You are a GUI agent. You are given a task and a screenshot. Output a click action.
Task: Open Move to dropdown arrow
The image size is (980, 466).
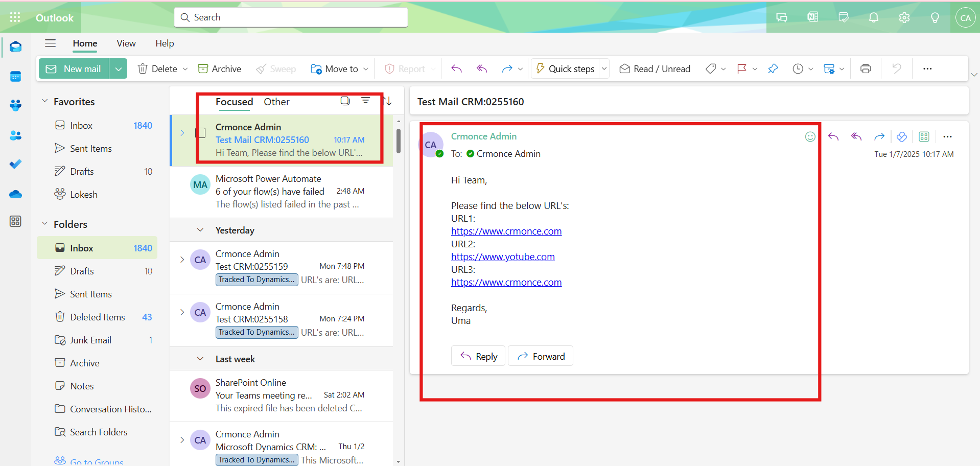coord(366,69)
